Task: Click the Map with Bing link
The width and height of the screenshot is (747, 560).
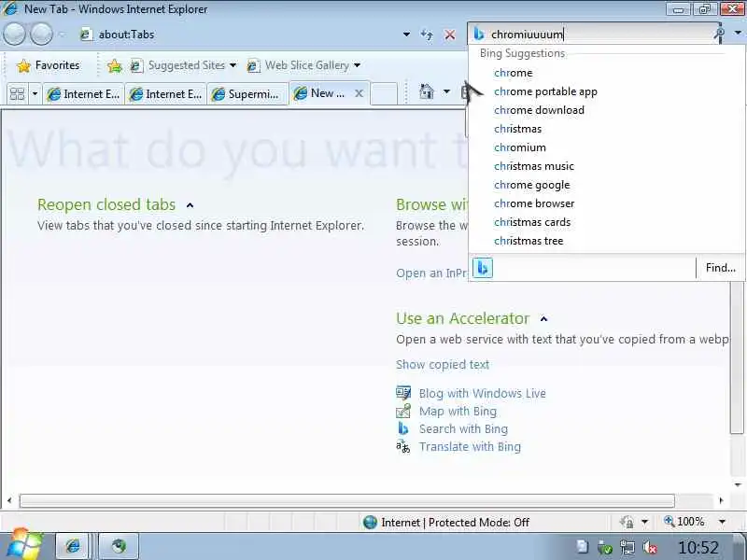Action: click(x=458, y=411)
